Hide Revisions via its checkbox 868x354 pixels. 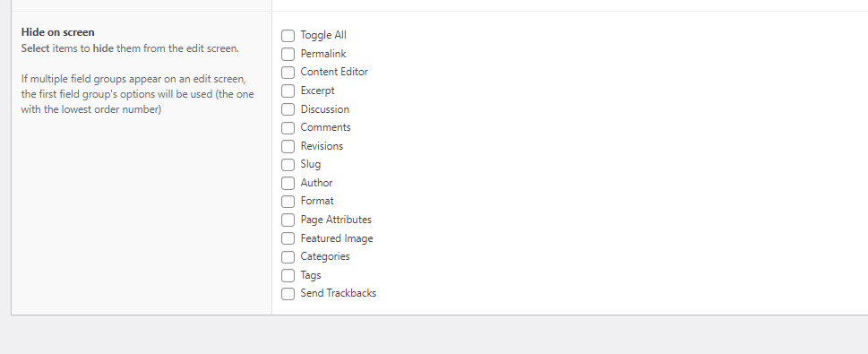tap(288, 146)
